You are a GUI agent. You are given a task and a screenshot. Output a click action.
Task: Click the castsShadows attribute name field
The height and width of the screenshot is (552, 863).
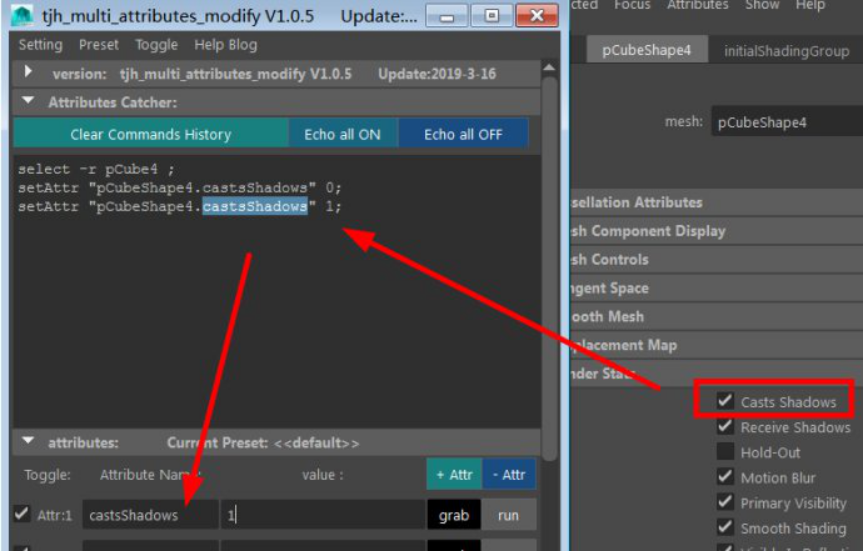point(150,515)
